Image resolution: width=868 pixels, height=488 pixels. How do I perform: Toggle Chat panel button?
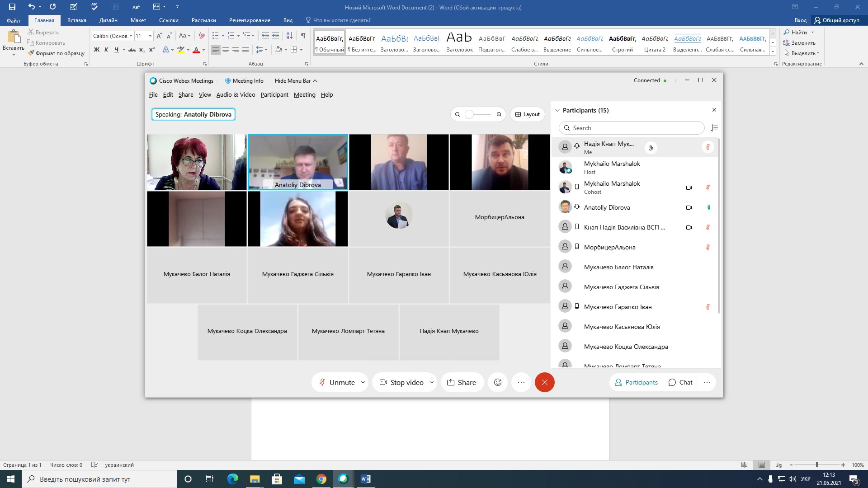click(x=680, y=382)
